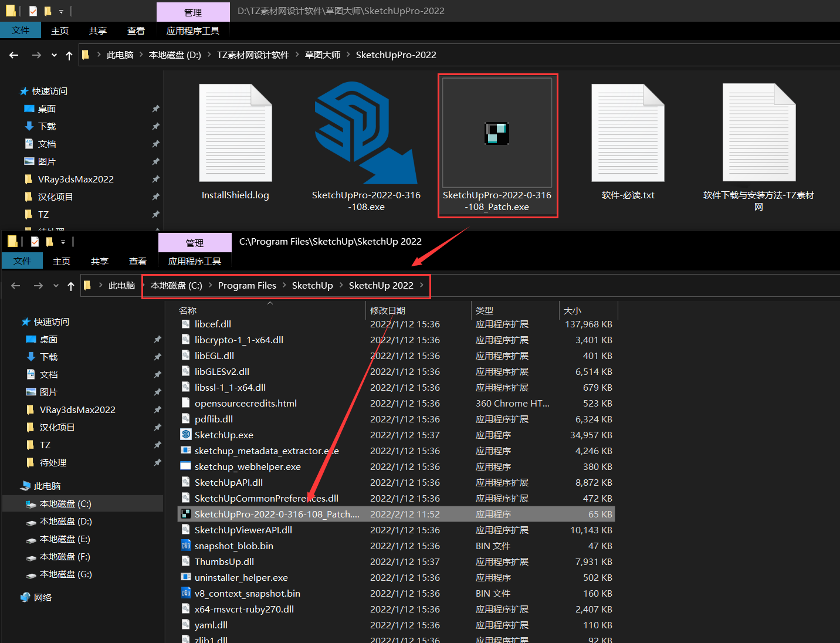The image size is (840, 643).
Task: Open 文件 tab in top window
Action: (21, 31)
